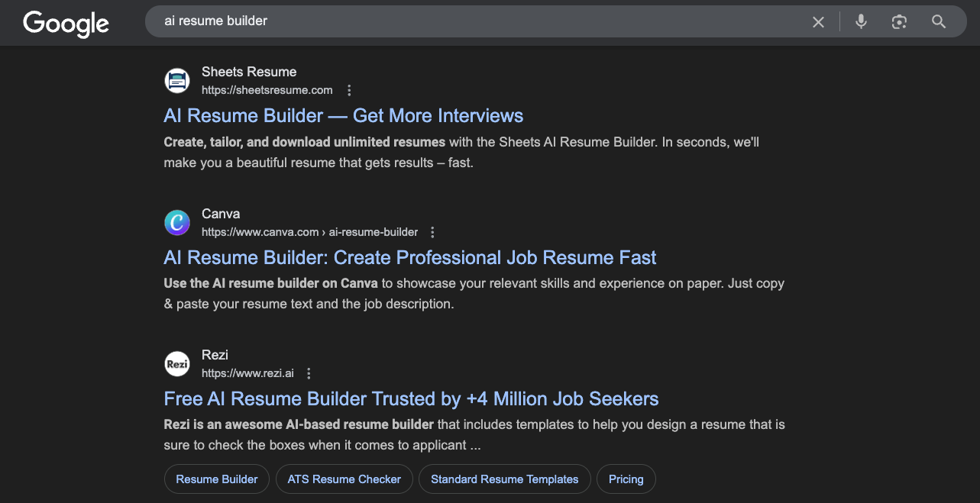Open 'Free AI Resume Builder Trusted' Rezi link
Viewport: 980px width, 503px height.
[411, 399]
